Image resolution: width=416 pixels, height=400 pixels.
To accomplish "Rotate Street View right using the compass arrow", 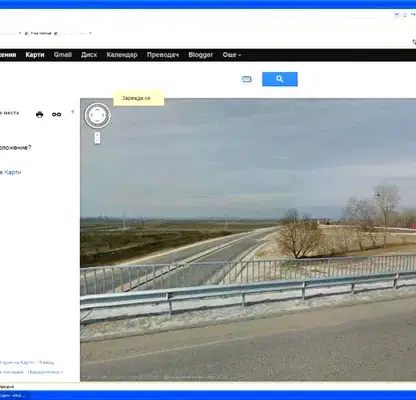I will tap(104, 115).
